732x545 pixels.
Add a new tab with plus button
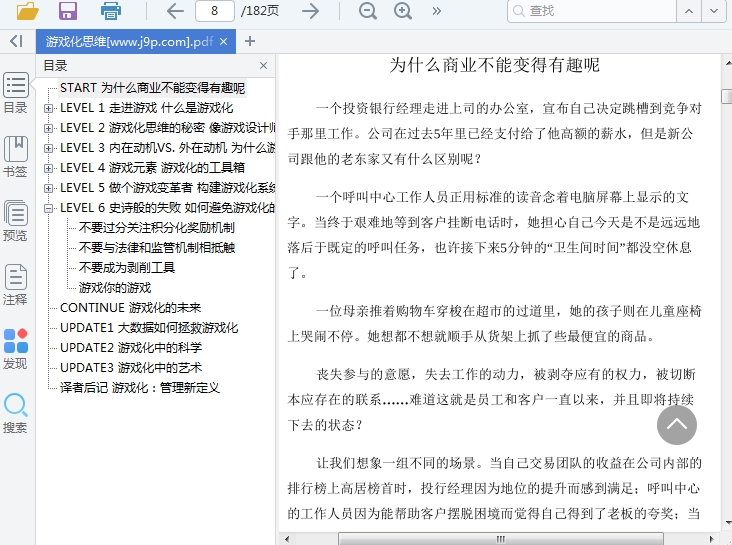(x=250, y=41)
